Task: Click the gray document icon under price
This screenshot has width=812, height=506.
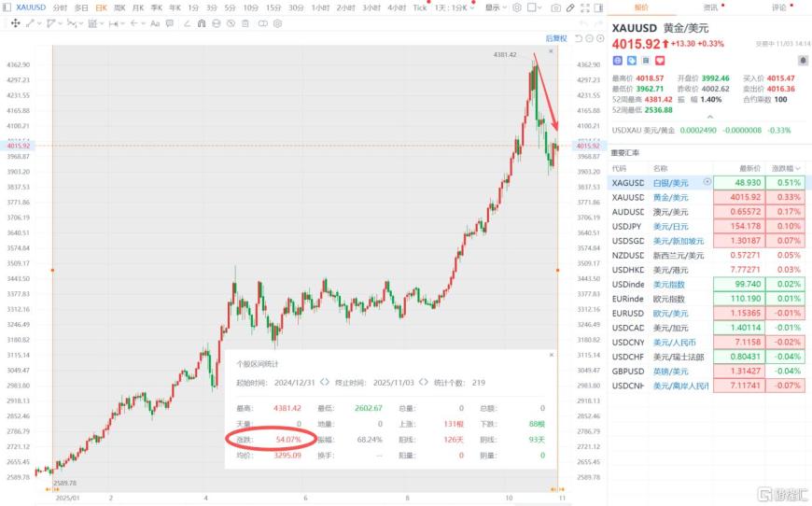Action: pyautogui.click(x=646, y=61)
